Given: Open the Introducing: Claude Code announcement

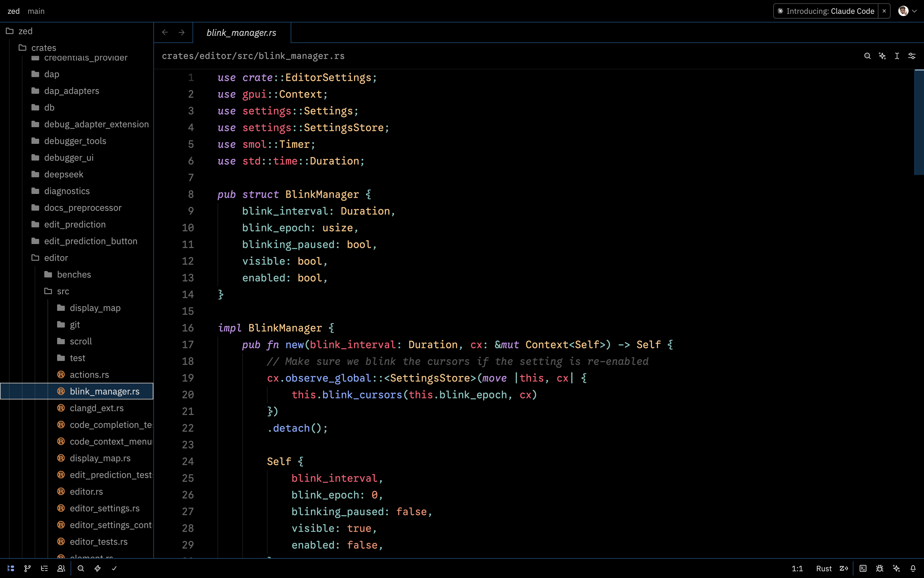Looking at the screenshot, I should pyautogui.click(x=826, y=11).
